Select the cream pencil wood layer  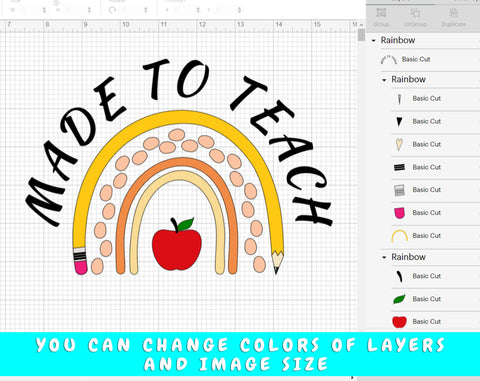click(435, 144)
